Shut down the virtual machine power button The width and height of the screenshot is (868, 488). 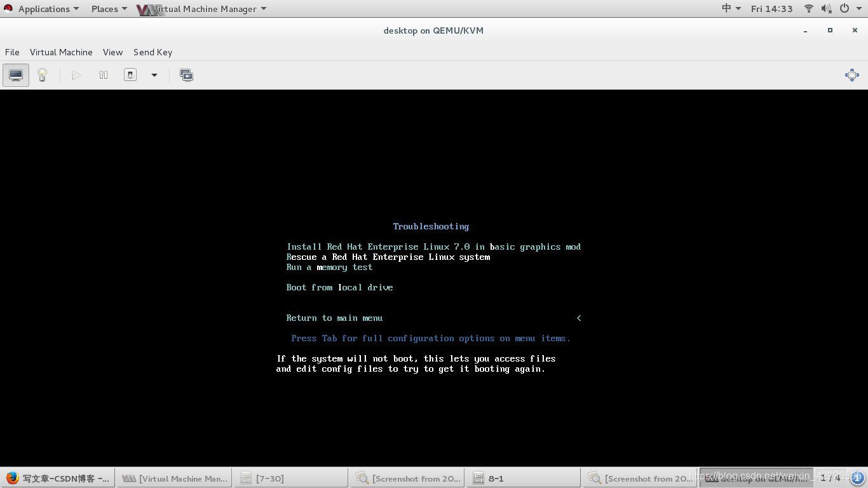(130, 75)
